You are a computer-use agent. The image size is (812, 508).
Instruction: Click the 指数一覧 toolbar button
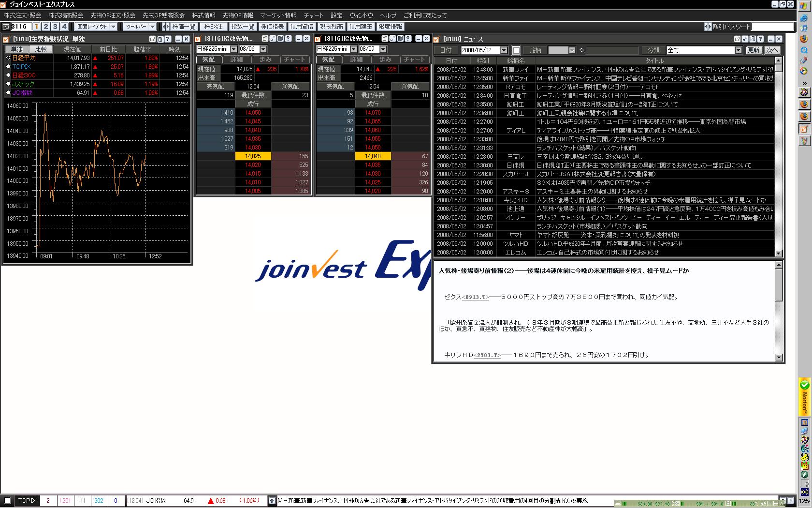(243, 27)
